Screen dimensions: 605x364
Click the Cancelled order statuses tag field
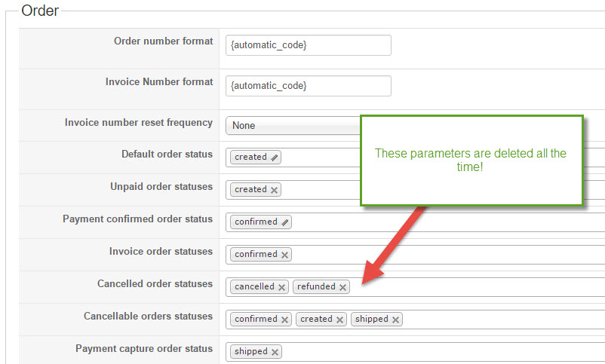[415, 287]
